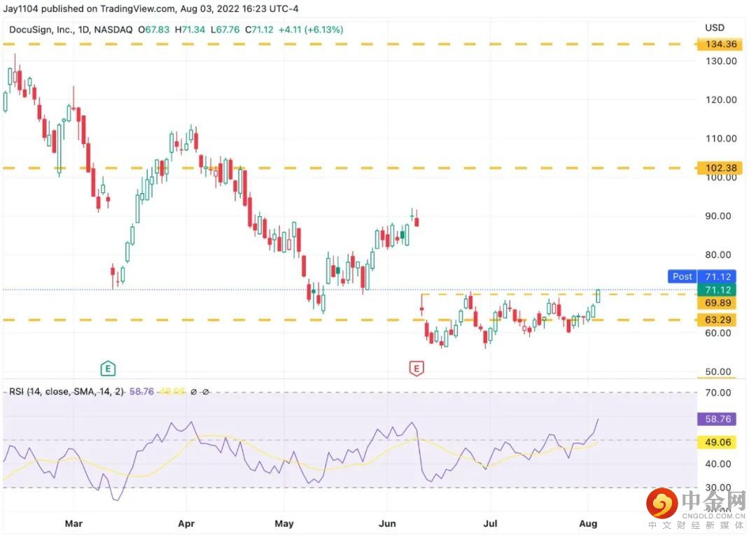This screenshot has width=756, height=538.
Task: Click the 69.89 yellow price label
Action: [717, 303]
